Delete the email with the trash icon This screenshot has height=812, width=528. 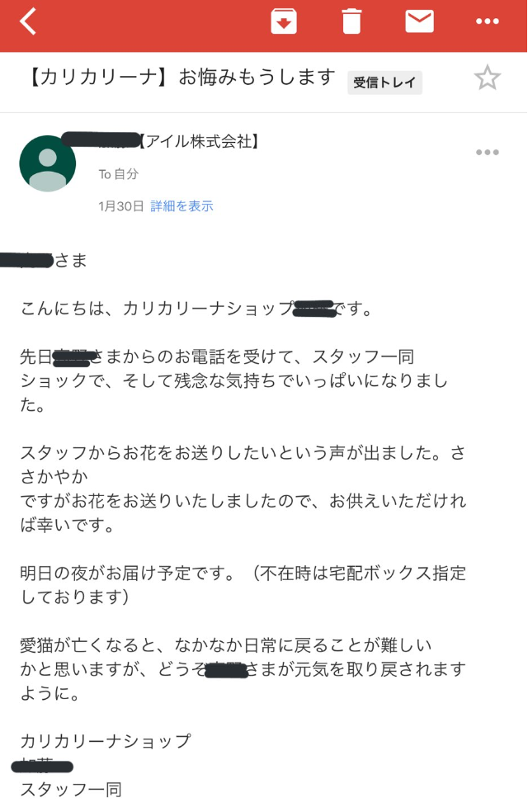pyautogui.click(x=351, y=21)
